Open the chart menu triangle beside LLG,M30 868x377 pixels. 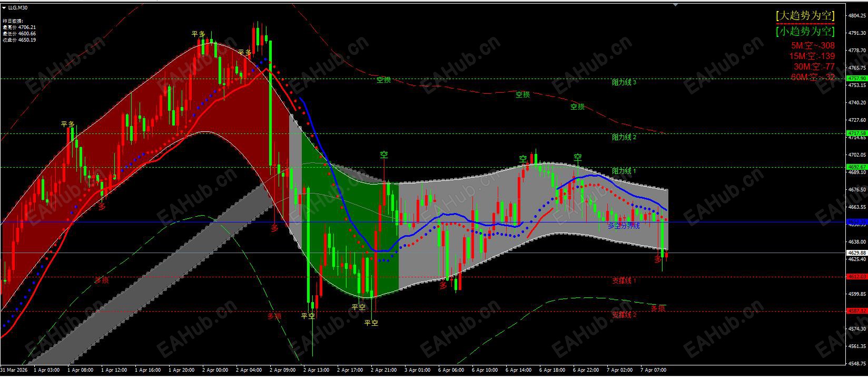[x=4, y=8]
